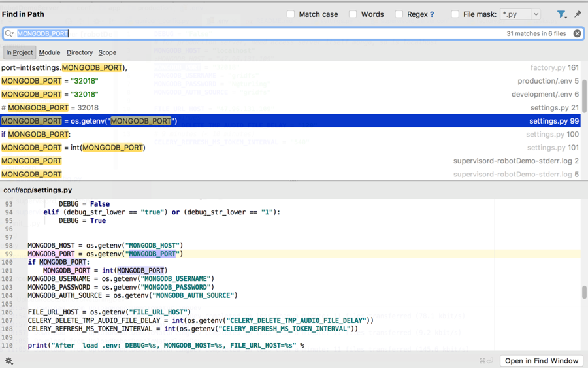Image resolution: width=588 pixels, height=368 pixels.
Task: Switch to the Module scope tab
Action: pyautogui.click(x=50, y=52)
